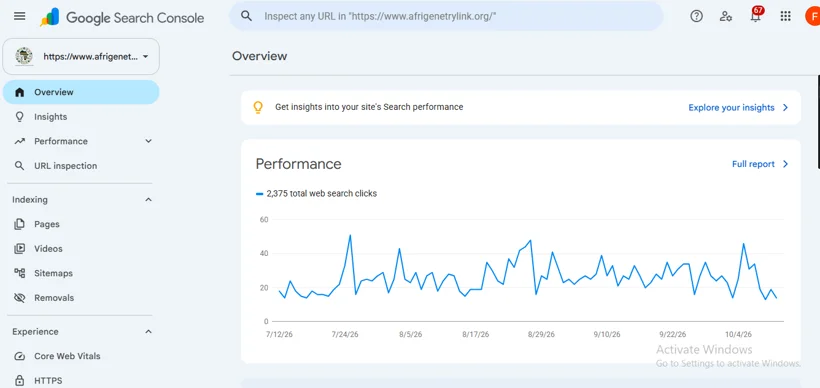Viewport: 820px width, 388px height.
Task: Click the Overview page title
Action: point(260,56)
